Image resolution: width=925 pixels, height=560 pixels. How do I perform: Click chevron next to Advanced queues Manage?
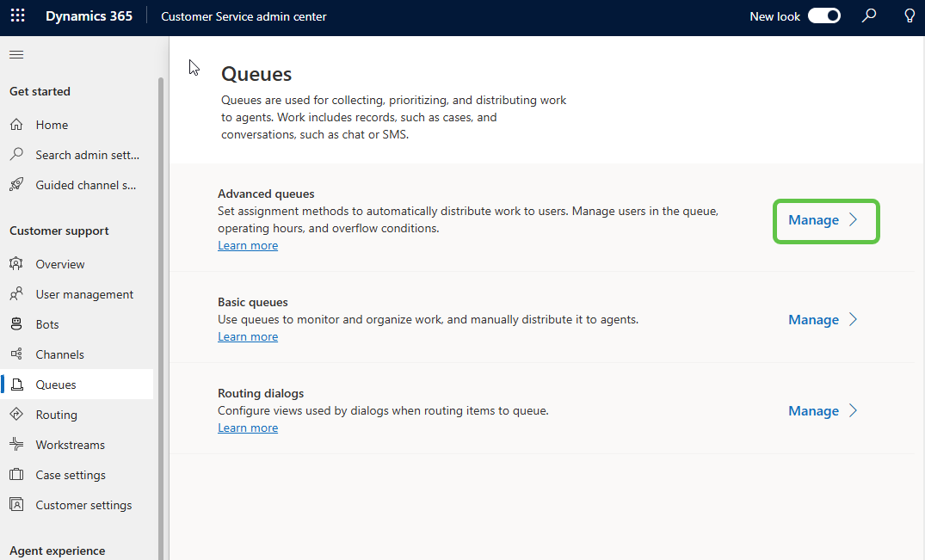854,220
